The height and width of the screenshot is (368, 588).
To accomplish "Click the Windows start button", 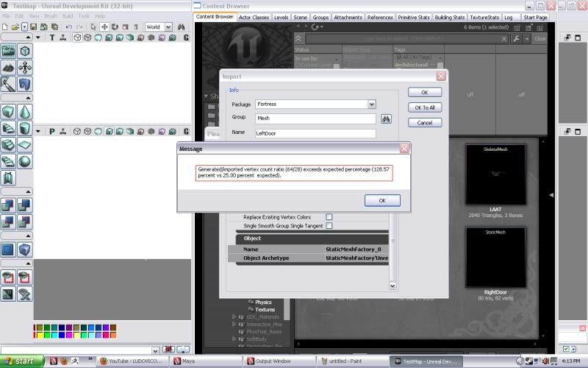I will (22, 361).
